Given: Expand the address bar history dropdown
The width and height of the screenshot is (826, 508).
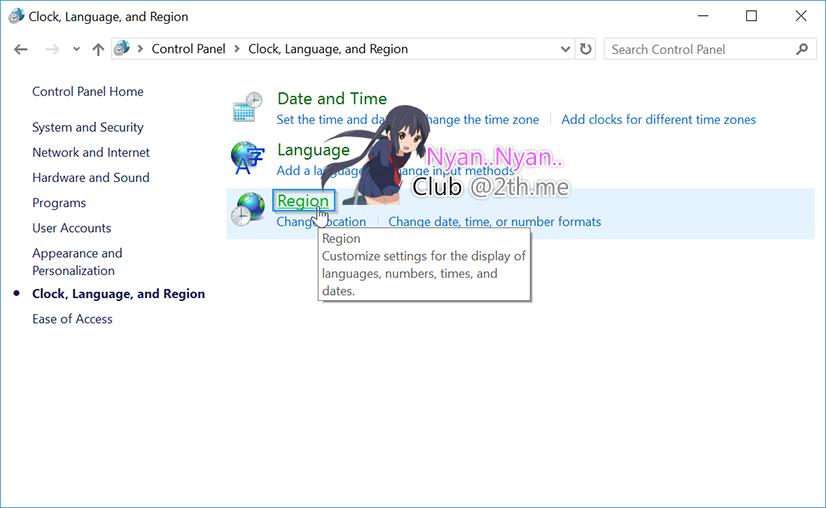Looking at the screenshot, I should [x=565, y=49].
